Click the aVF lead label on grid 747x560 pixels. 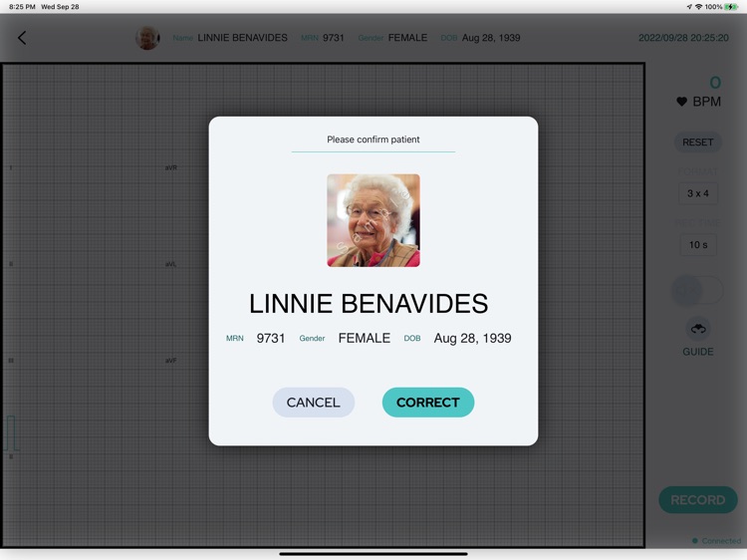coord(170,361)
